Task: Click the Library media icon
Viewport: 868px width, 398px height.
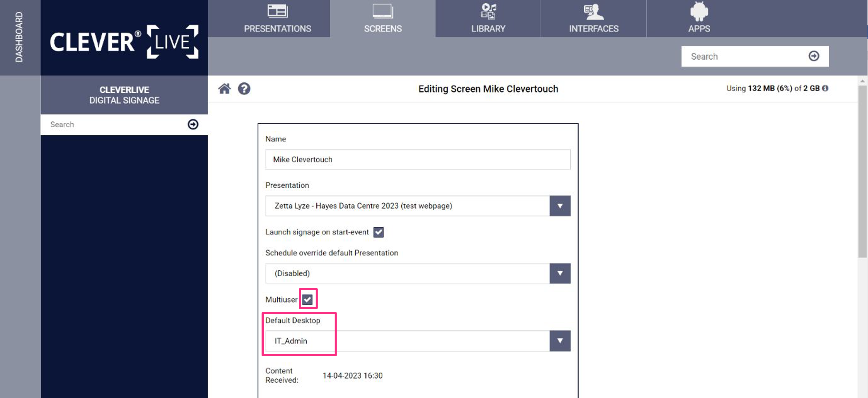Action: 488,11
